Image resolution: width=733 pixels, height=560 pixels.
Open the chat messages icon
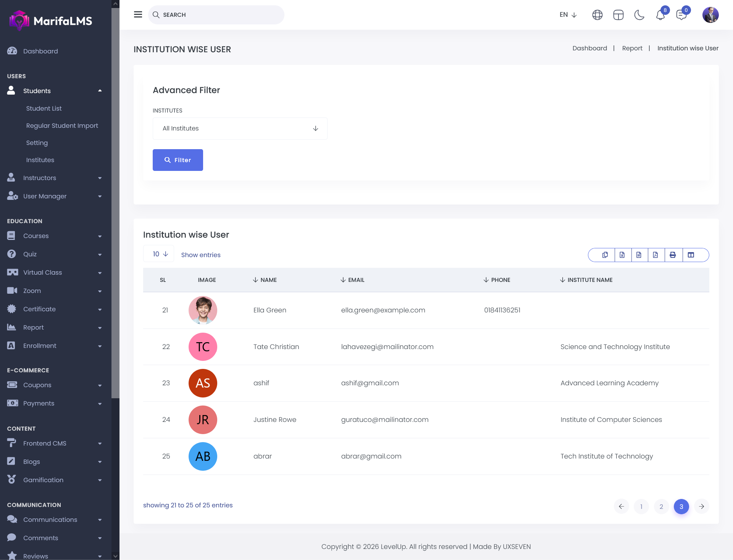pyautogui.click(x=681, y=15)
